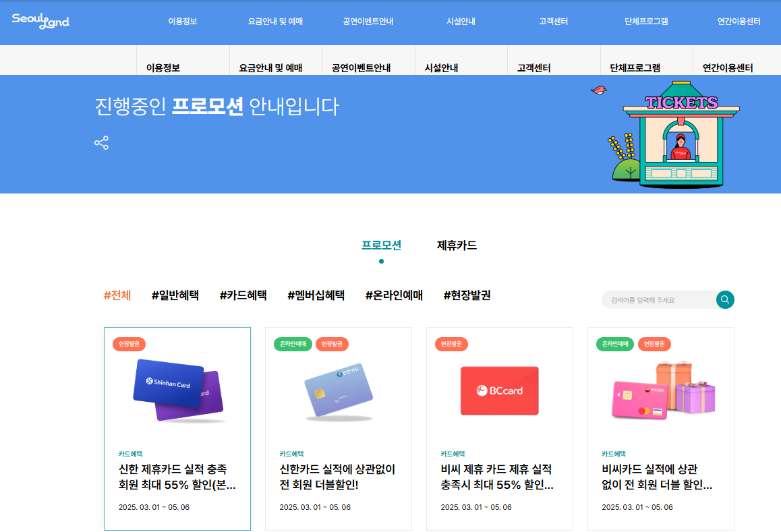Image resolution: width=781 pixels, height=532 pixels.
Task: Click the 카드혜택 label on the 신한카드 더블할인 promotion
Action: [291, 454]
